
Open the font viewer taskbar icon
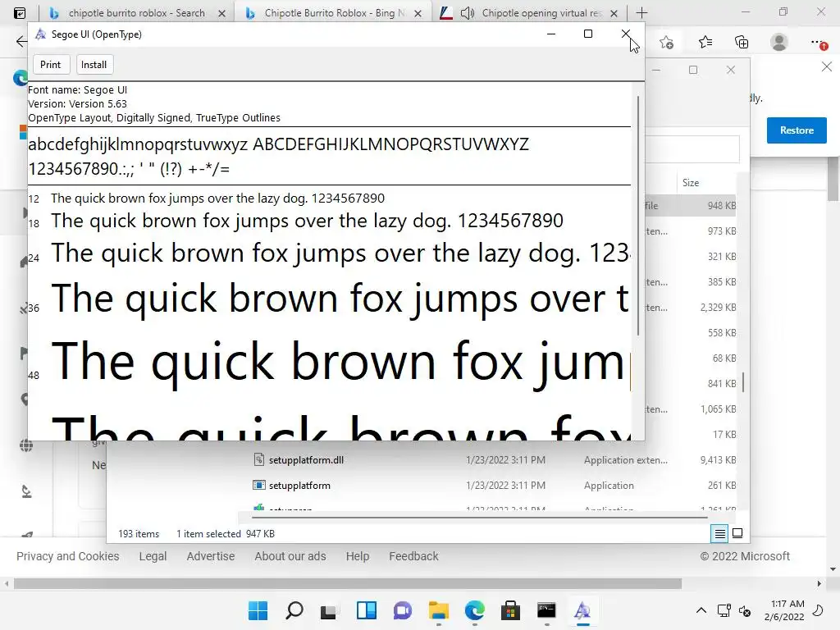click(x=582, y=610)
